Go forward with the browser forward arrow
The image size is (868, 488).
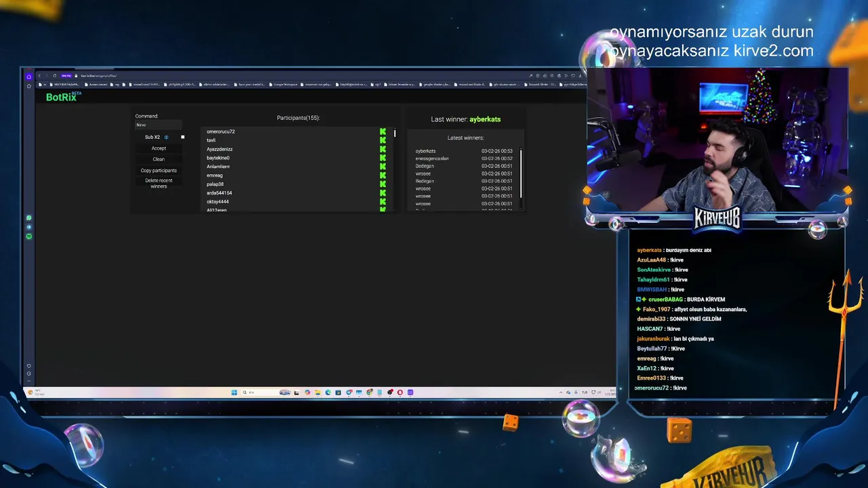[x=47, y=76]
